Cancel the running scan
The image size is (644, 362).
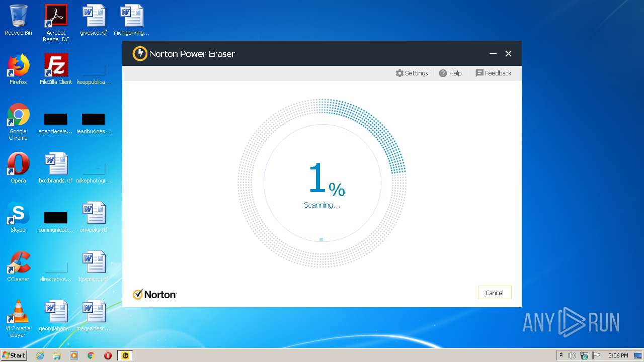(x=495, y=293)
